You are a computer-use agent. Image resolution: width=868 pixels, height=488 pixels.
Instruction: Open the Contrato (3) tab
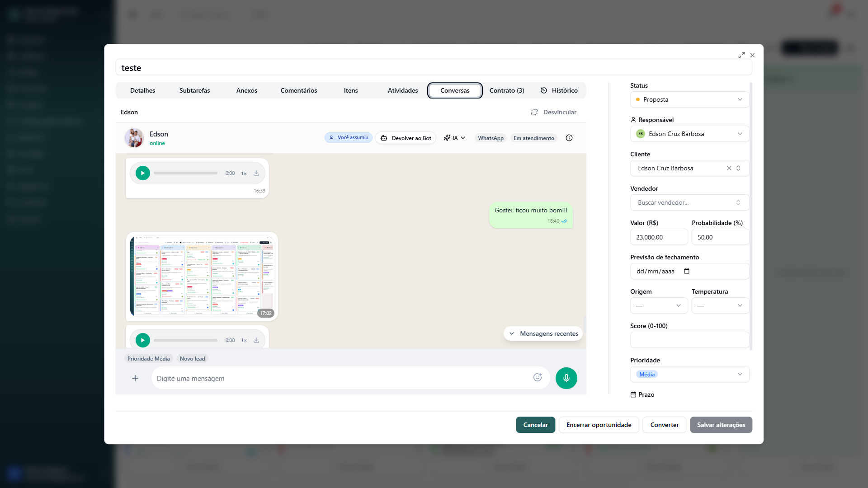[507, 90]
